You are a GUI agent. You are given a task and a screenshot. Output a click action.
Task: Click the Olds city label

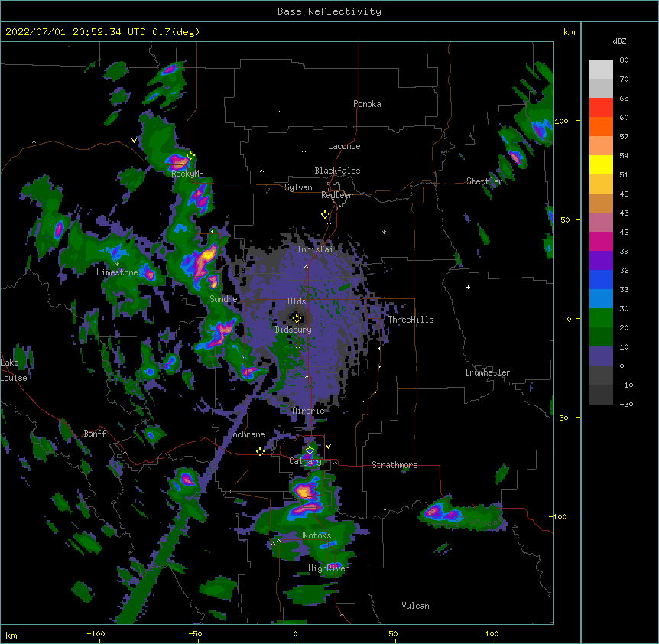point(297,301)
